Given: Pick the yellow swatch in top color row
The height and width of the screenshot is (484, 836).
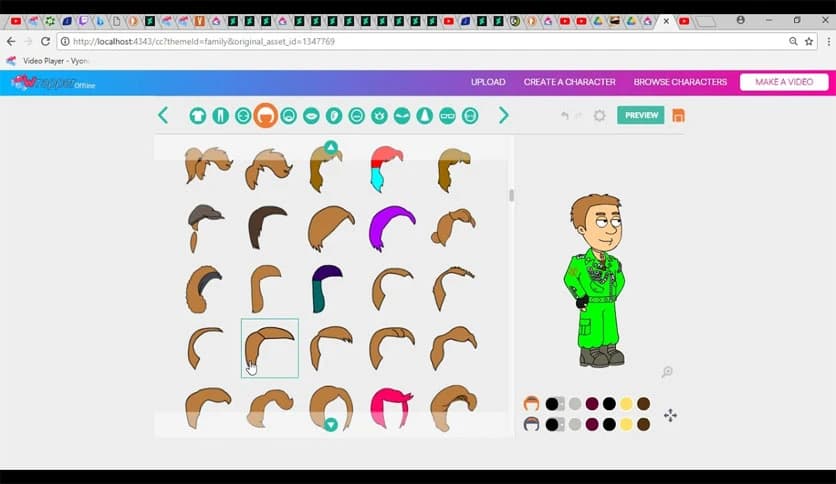Looking at the screenshot, I should tap(626, 404).
